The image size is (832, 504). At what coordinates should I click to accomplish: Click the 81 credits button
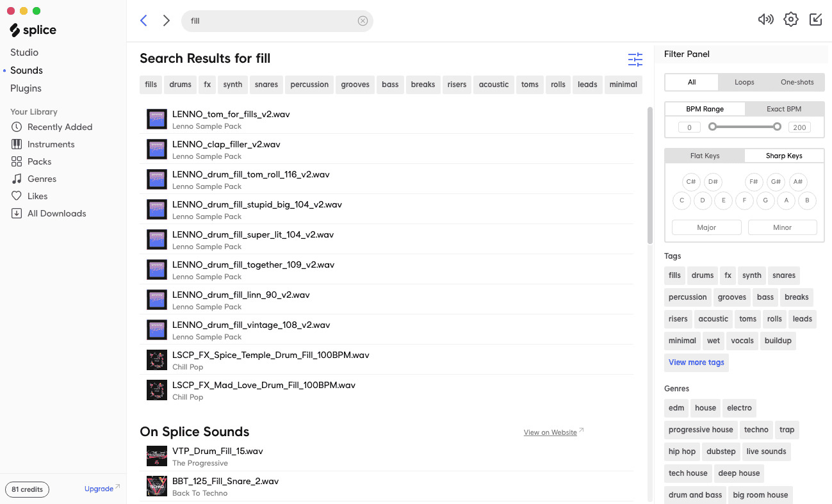(x=28, y=489)
